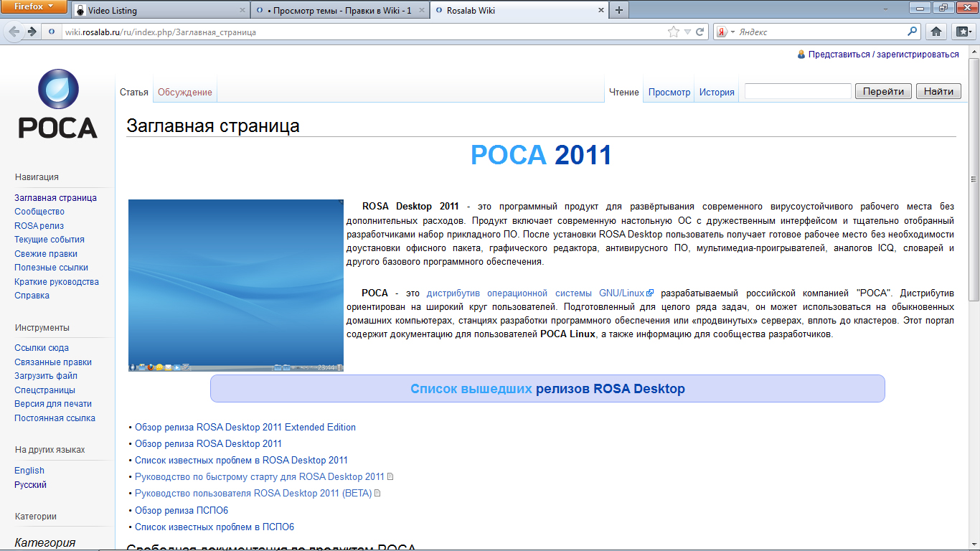
Task: Click the document icon after the BETA user guide
Action: pos(377,494)
